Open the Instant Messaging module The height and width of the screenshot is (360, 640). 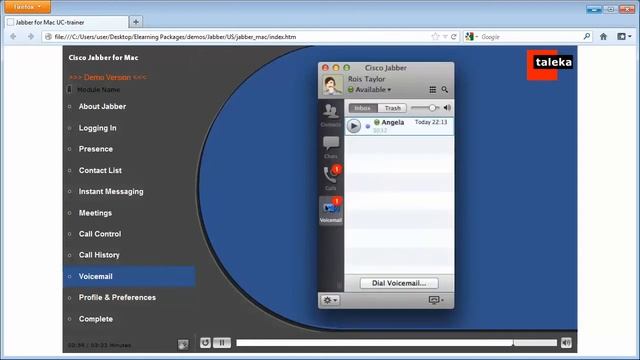coord(111,191)
